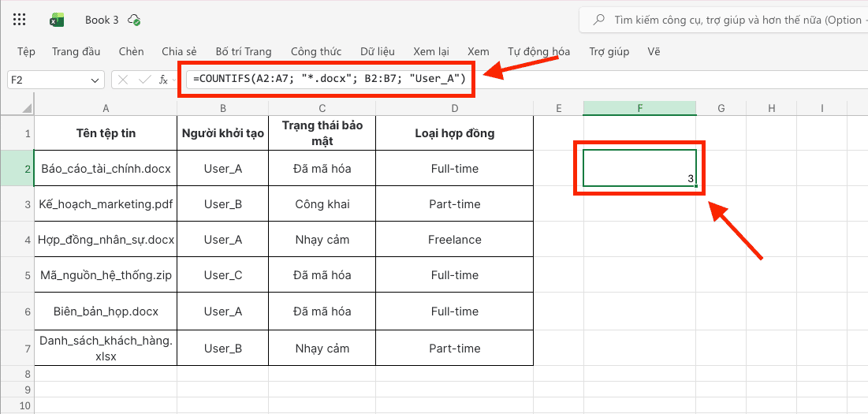
Task: Select cell containing Kế_hoạch_marketing.pdf
Action: tap(106, 204)
